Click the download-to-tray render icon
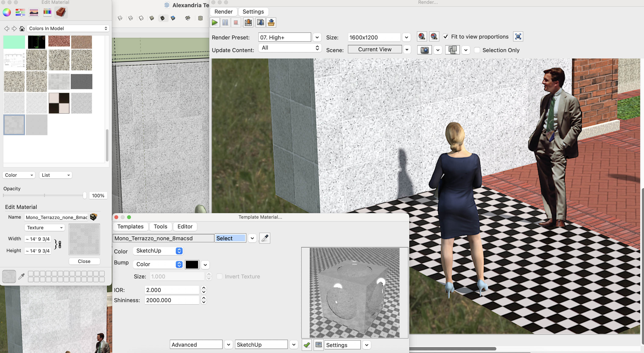This screenshot has width=644, height=353. (x=271, y=22)
